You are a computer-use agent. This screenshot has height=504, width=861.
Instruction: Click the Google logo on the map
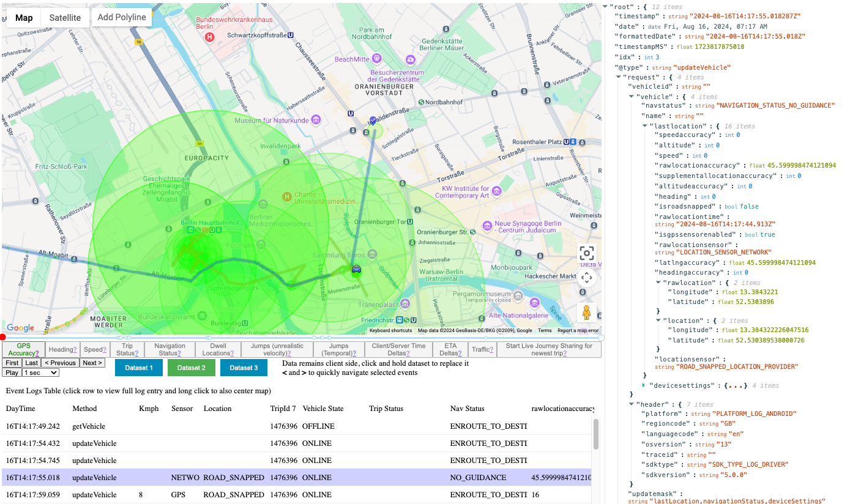(x=21, y=328)
